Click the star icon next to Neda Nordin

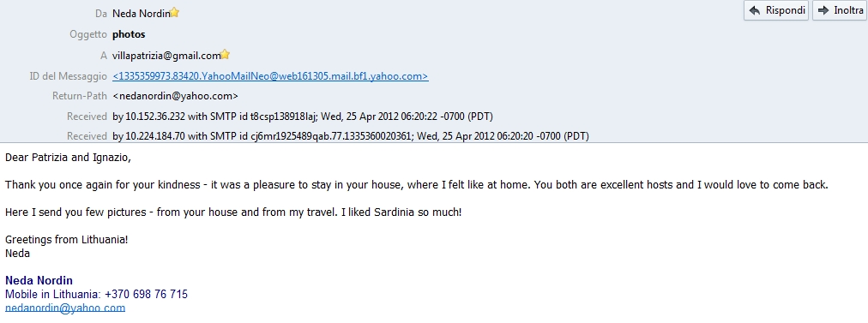174,13
